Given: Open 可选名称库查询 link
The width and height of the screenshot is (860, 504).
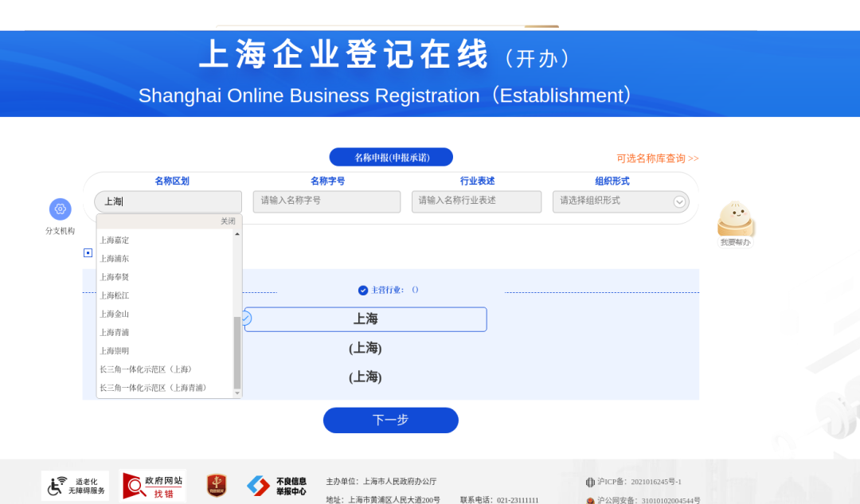Looking at the screenshot, I should point(658,158).
